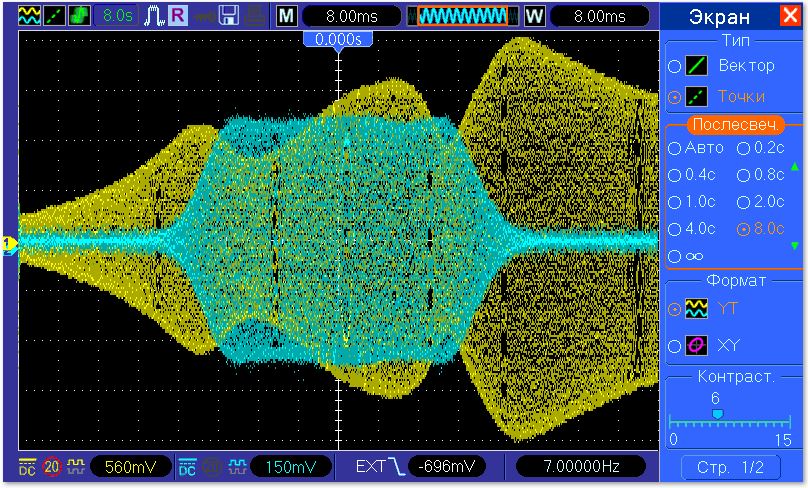Click the Контраст. section label
Viewport: 808px width, 488px height.
[736, 377]
